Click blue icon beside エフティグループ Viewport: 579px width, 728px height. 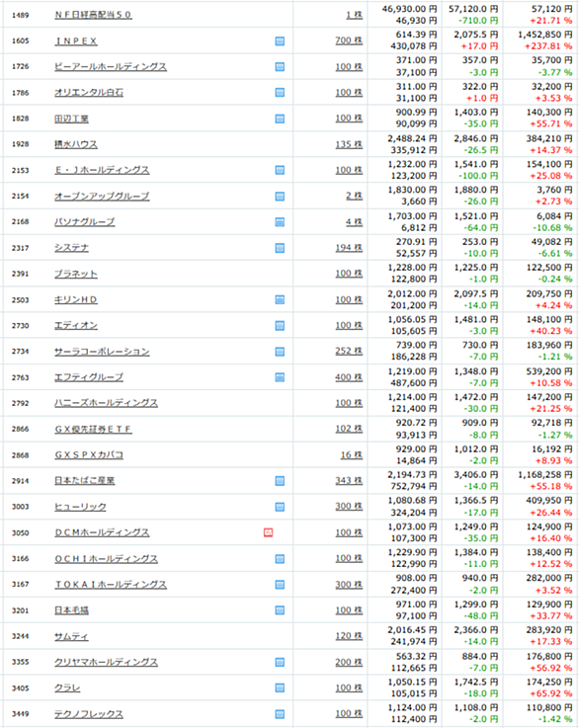click(280, 377)
